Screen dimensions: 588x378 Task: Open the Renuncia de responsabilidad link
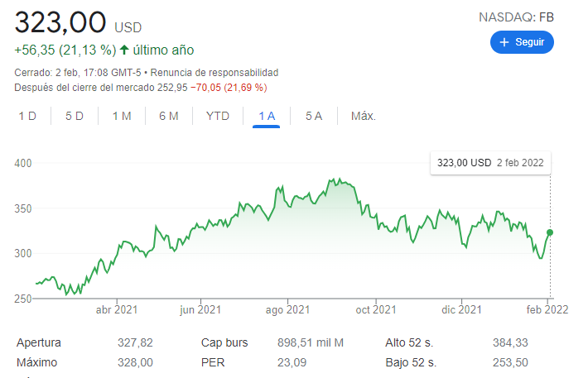(x=214, y=72)
